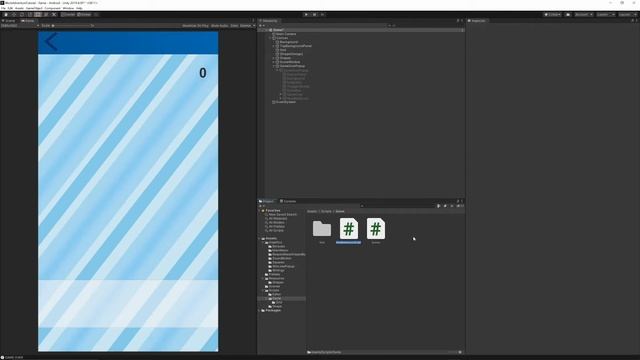
Task: Select All Scripts in Favorites
Action: (x=276, y=231)
